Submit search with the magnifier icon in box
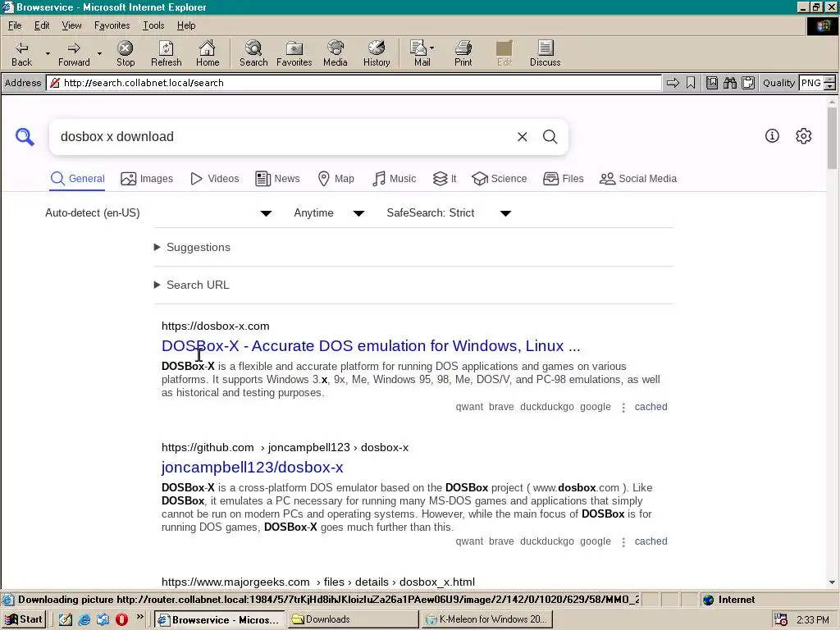Screen dimensions: 840x630 550,137
